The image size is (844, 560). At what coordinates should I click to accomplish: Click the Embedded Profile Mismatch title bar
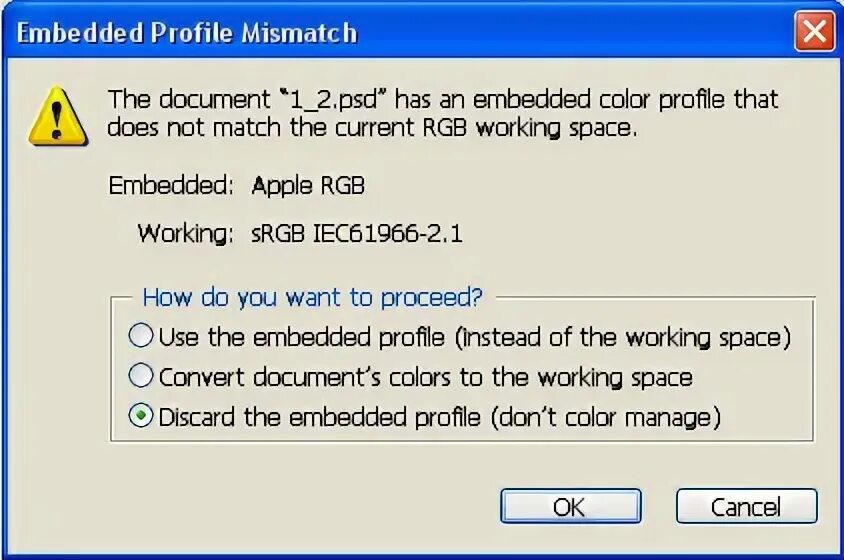coord(400,33)
